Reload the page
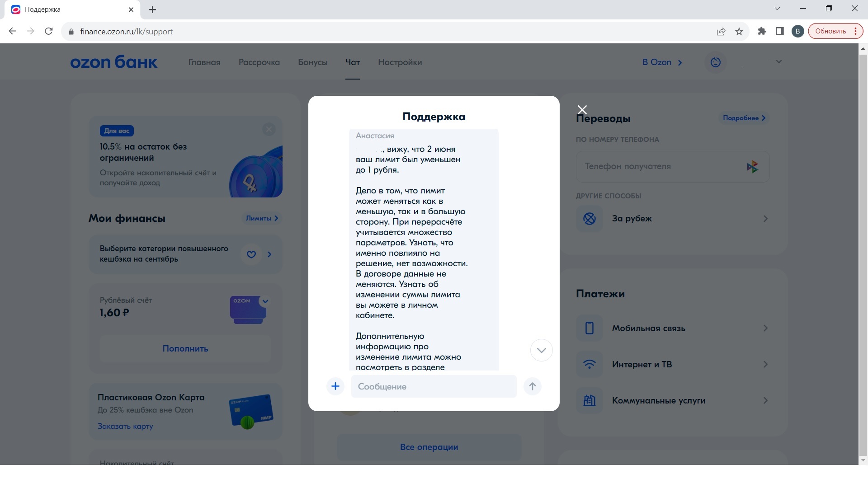868x488 pixels. coord(49,31)
